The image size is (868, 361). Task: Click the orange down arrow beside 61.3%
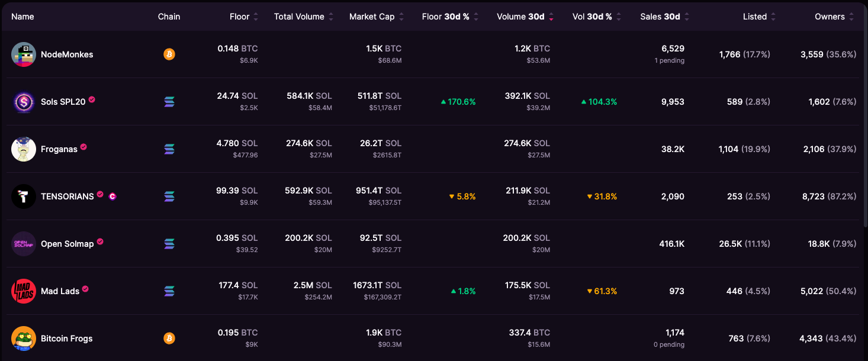[x=590, y=291]
